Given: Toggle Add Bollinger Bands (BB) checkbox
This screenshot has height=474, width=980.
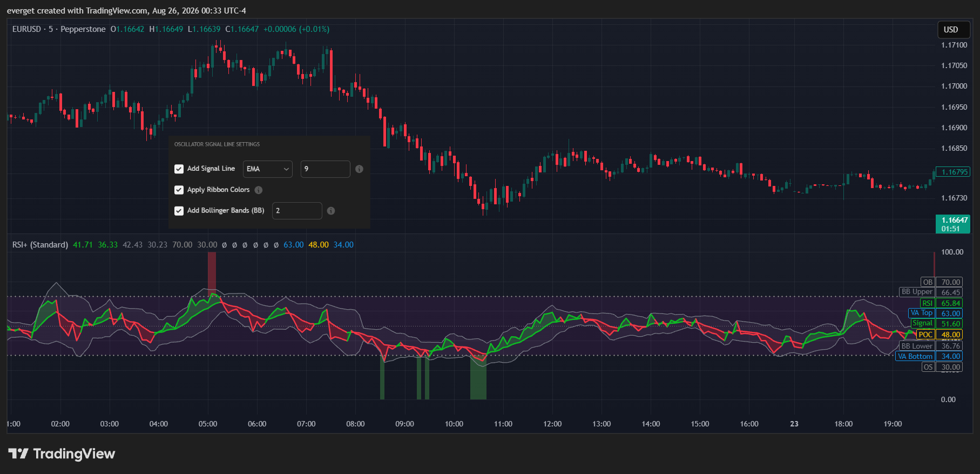Looking at the screenshot, I should 179,211.
